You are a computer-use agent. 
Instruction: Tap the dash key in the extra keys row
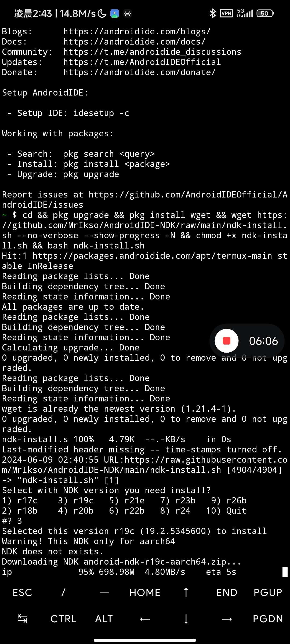(x=104, y=593)
